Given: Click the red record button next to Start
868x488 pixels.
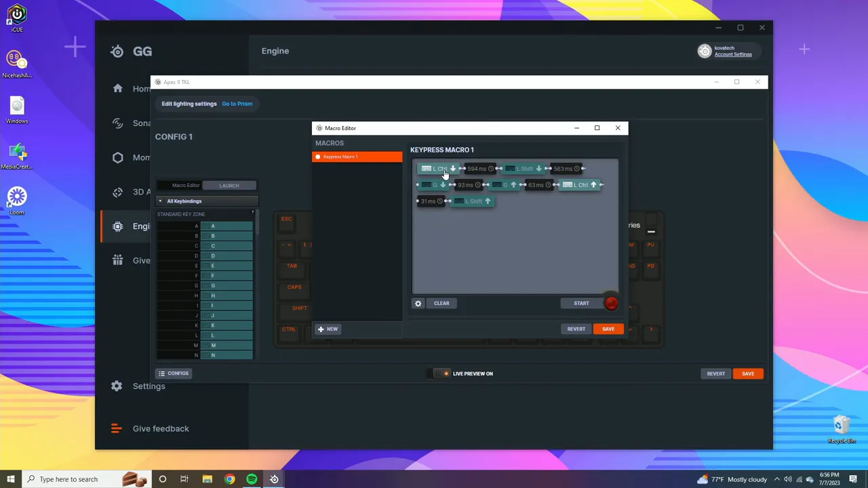Looking at the screenshot, I should (610, 303).
